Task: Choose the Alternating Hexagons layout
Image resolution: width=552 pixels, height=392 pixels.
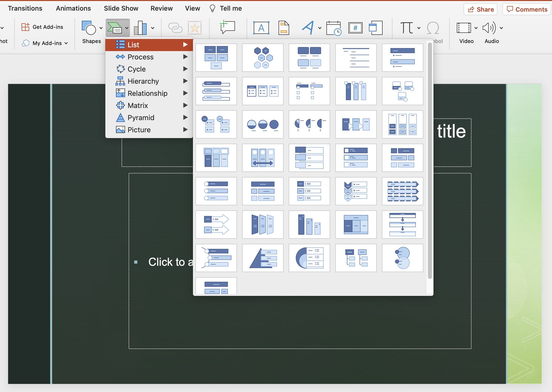Action: coord(263,58)
